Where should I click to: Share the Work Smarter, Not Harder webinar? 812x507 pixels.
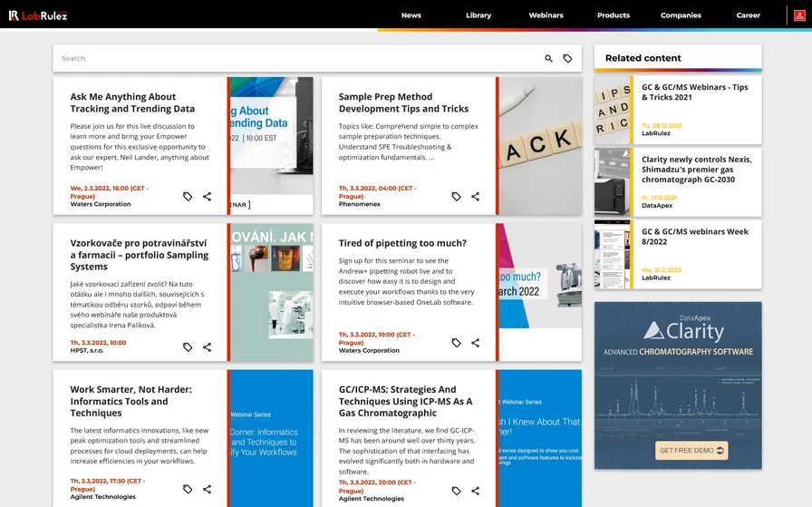click(x=208, y=489)
